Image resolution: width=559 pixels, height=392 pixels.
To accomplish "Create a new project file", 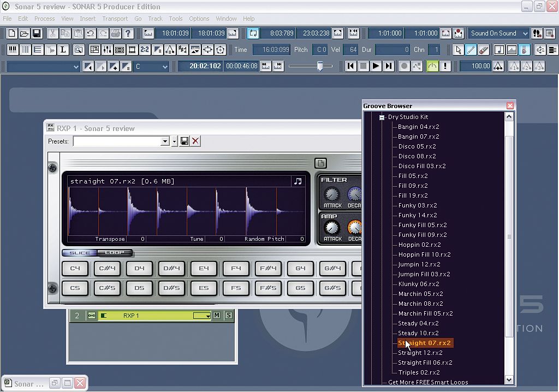I will tap(12, 33).
